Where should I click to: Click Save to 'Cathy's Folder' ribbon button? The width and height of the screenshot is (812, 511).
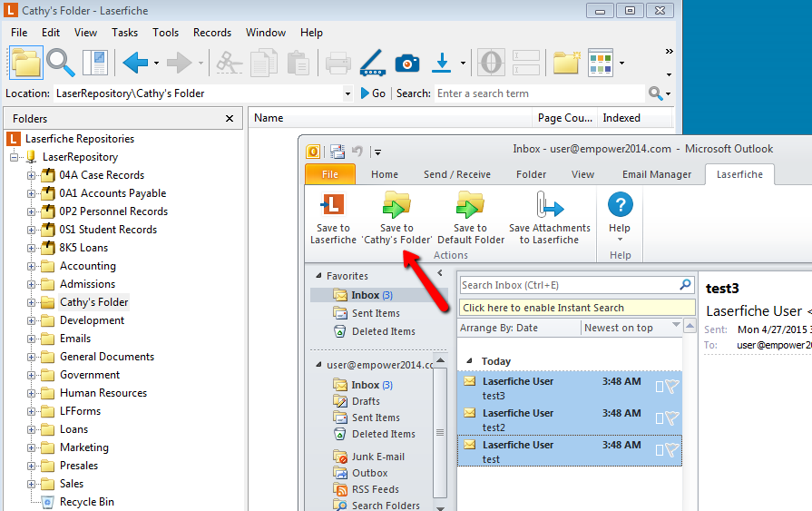click(396, 218)
